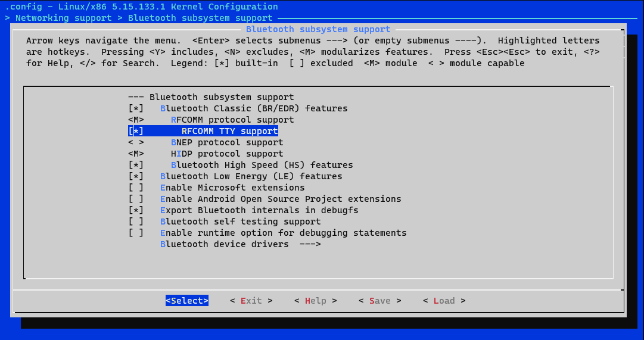Click the Export Bluetooth internals in debugfs label
The height and width of the screenshot is (340, 644).
point(259,210)
